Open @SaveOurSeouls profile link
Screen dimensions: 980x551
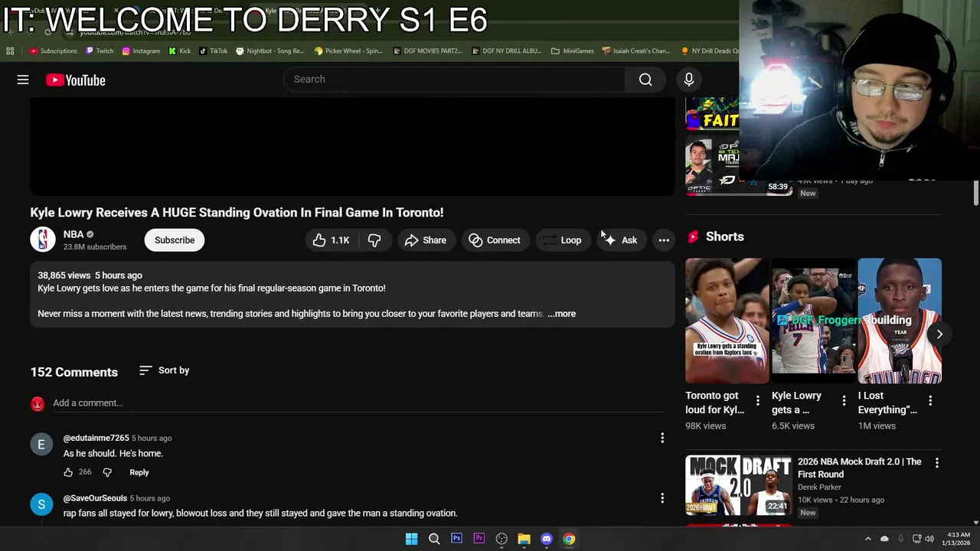95,498
